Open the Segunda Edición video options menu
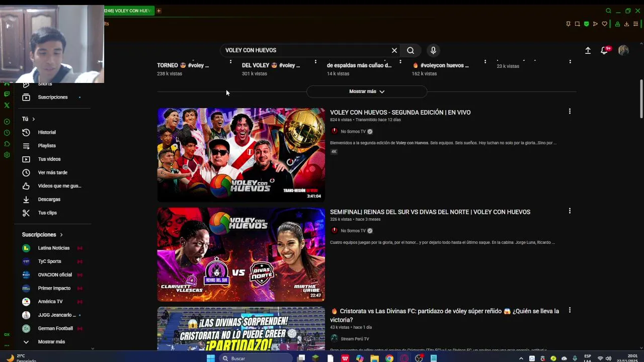Image resolution: width=644 pixels, height=362 pixels. (x=570, y=111)
